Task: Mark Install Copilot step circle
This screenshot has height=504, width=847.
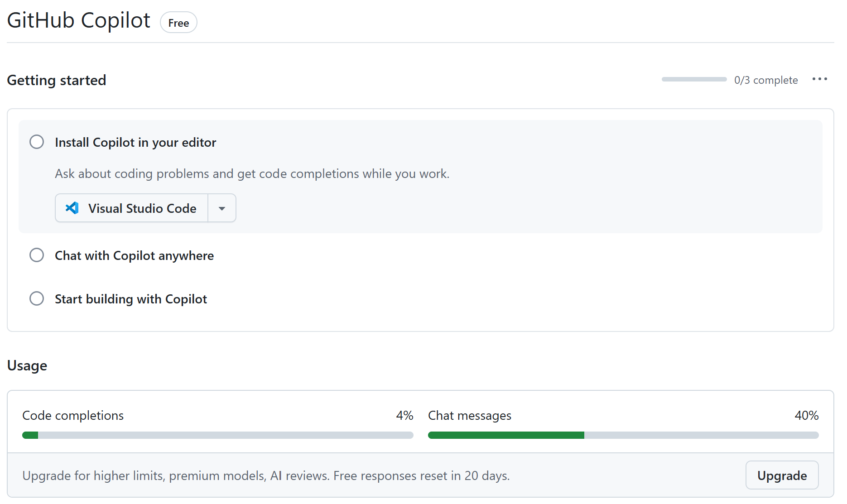Action: [x=37, y=142]
